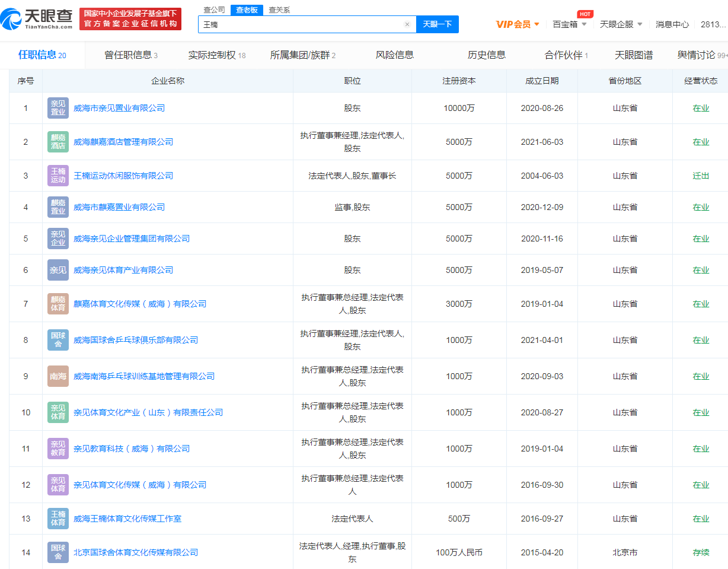Click the 2004-06-03 founding date cell
The height and width of the screenshot is (569, 728).
point(542,176)
